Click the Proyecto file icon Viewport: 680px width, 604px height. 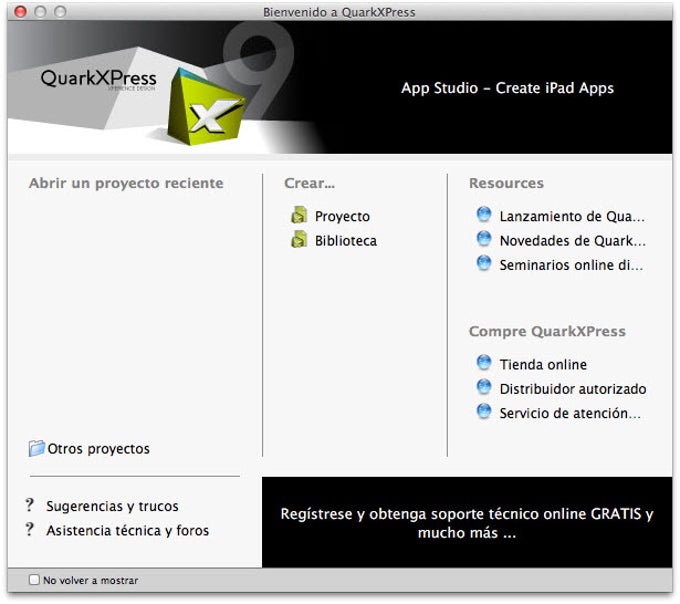299,215
